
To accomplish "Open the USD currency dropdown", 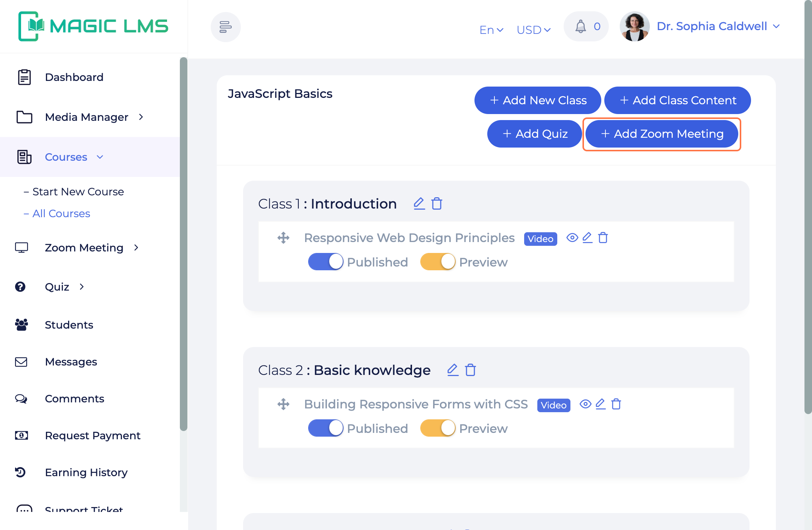I will pyautogui.click(x=534, y=30).
